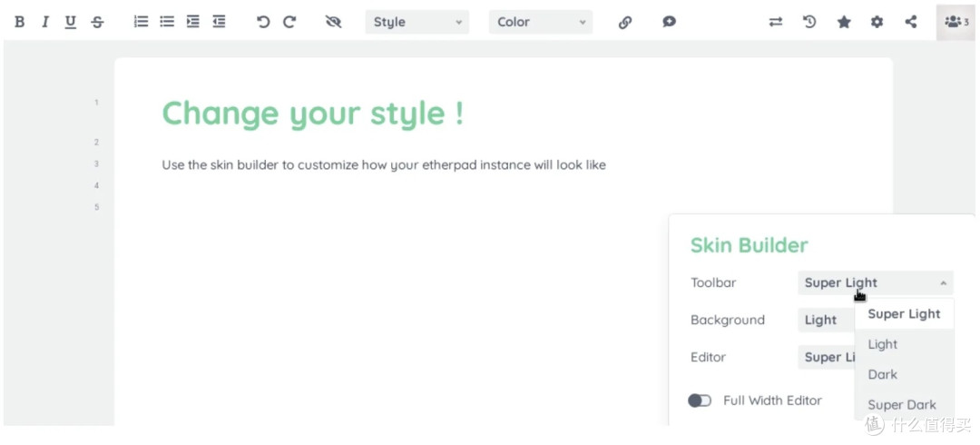Image resolution: width=980 pixels, height=445 pixels.
Task: Toggle bold formatting
Action: coord(20,22)
